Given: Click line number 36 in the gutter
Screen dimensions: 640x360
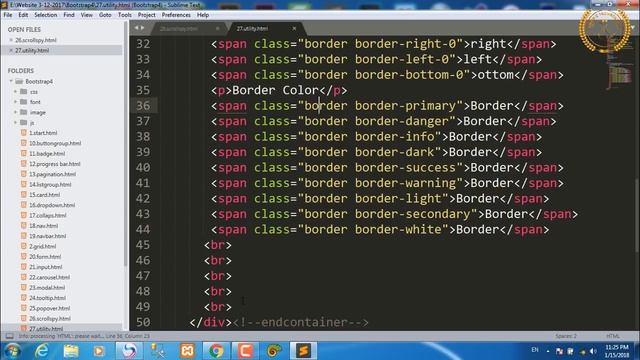Looking at the screenshot, I should [143, 106].
